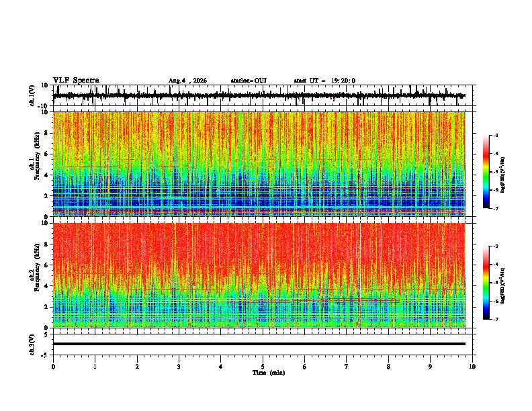Click time axis tick label "3"
This screenshot has height=411, width=532.
179,367
